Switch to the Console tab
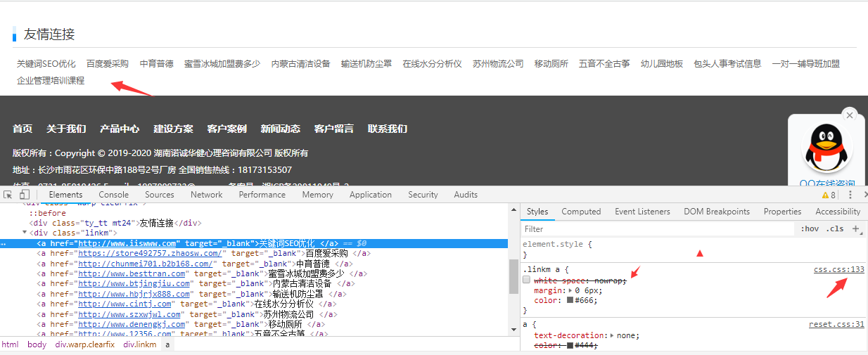This screenshot has width=868, height=355. point(113,195)
